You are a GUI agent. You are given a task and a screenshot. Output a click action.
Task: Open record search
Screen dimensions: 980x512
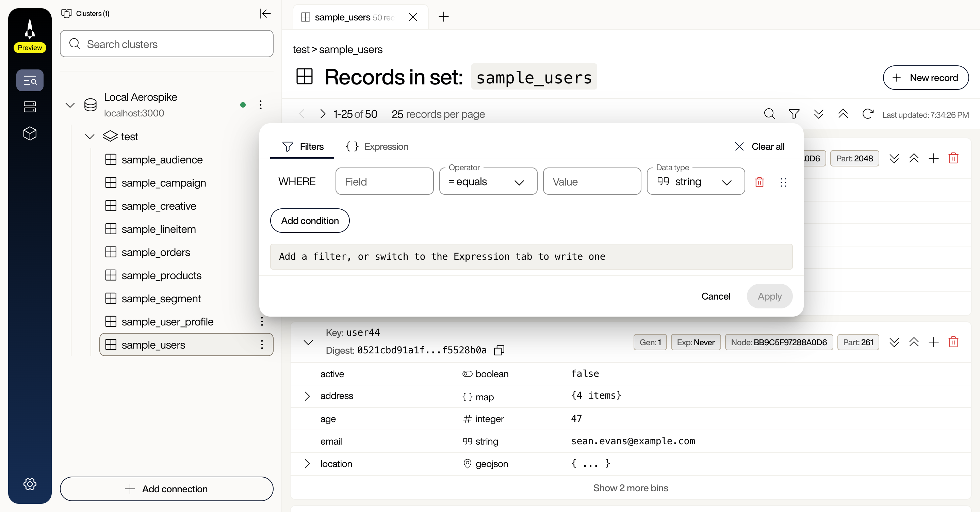769,114
